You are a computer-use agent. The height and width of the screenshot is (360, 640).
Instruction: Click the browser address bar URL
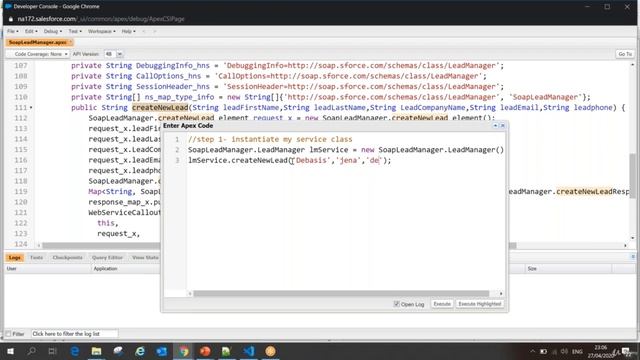pos(101,19)
